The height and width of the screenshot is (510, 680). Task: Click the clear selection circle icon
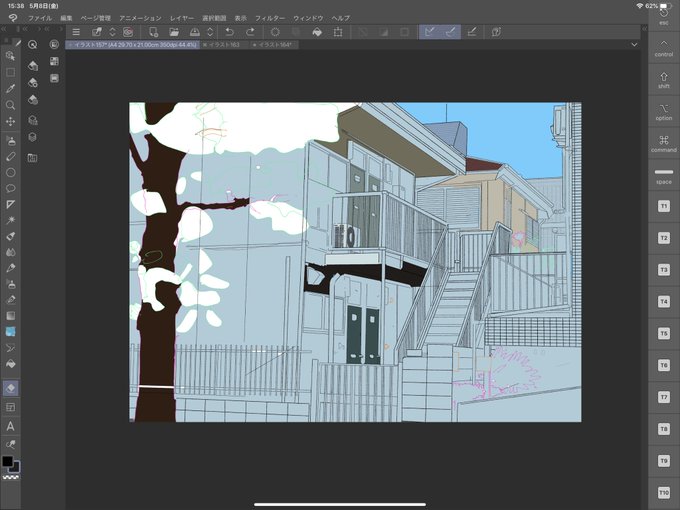pos(275,32)
